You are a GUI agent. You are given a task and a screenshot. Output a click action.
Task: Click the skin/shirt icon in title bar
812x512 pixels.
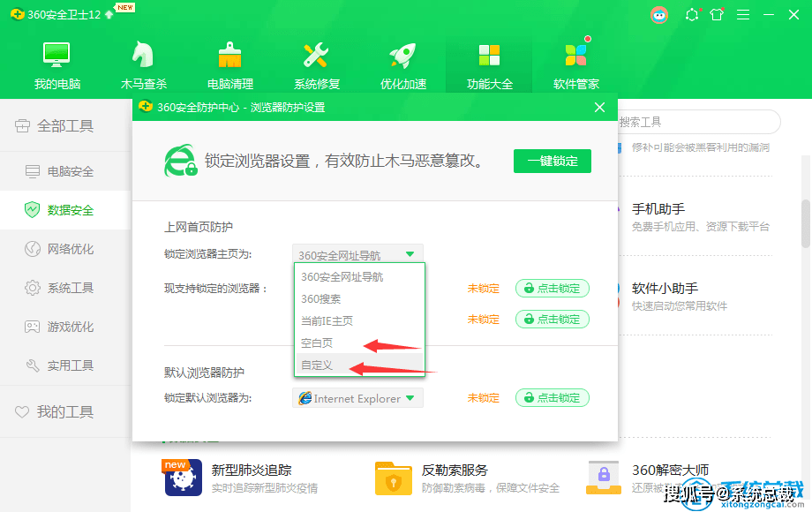click(x=717, y=14)
